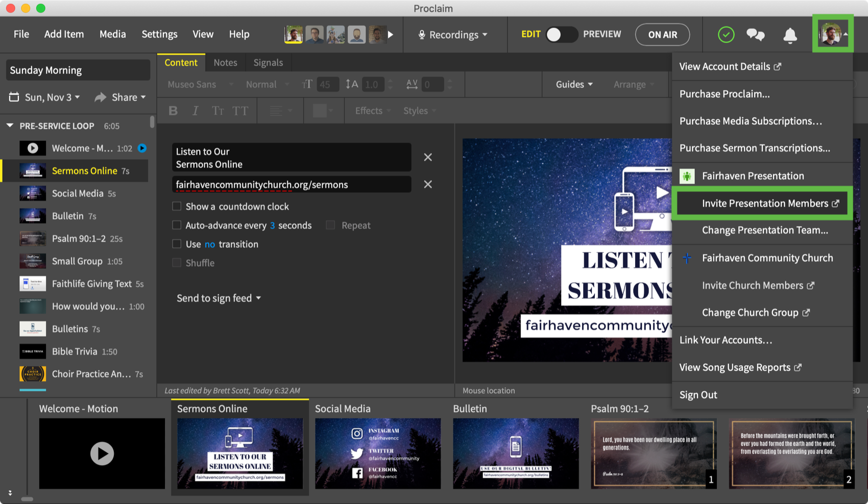Open the text alignment dropdown

click(281, 111)
